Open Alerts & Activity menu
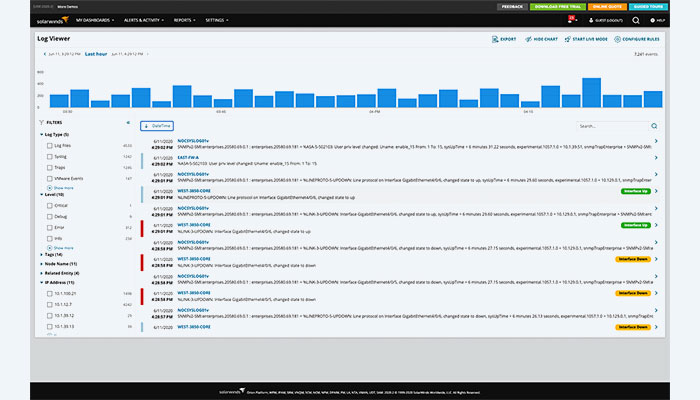 point(144,20)
